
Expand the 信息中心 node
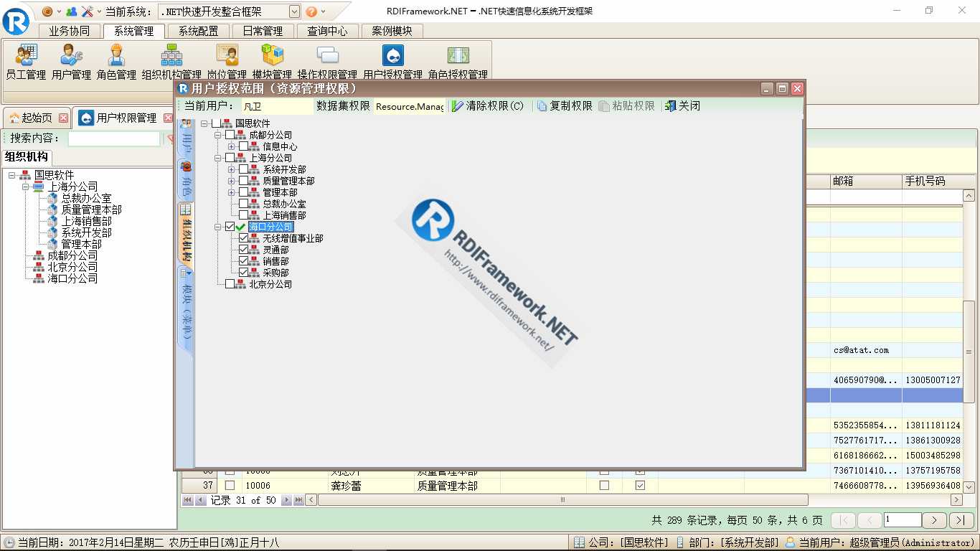pos(232,146)
